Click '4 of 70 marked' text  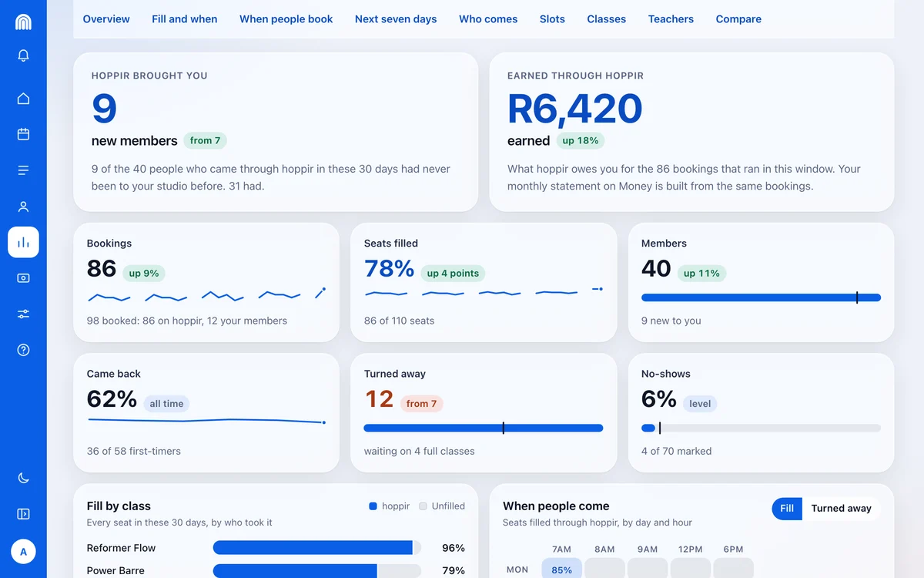click(x=676, y=451)
